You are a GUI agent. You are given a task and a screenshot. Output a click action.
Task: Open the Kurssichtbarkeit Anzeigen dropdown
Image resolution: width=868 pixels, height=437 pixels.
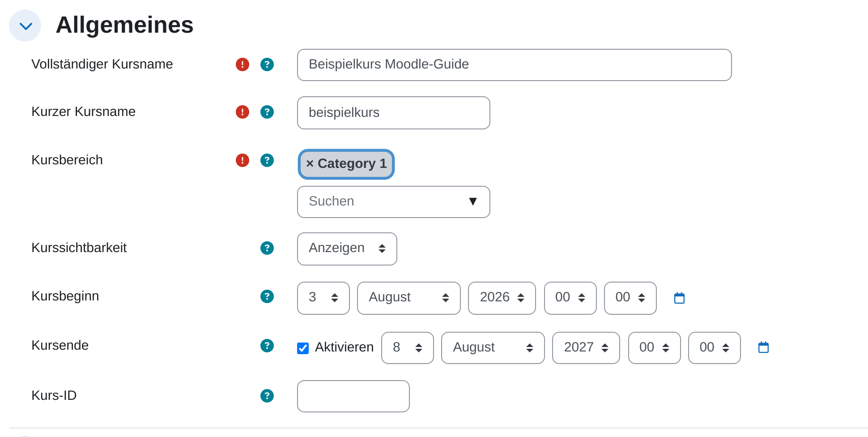[347, 248]
